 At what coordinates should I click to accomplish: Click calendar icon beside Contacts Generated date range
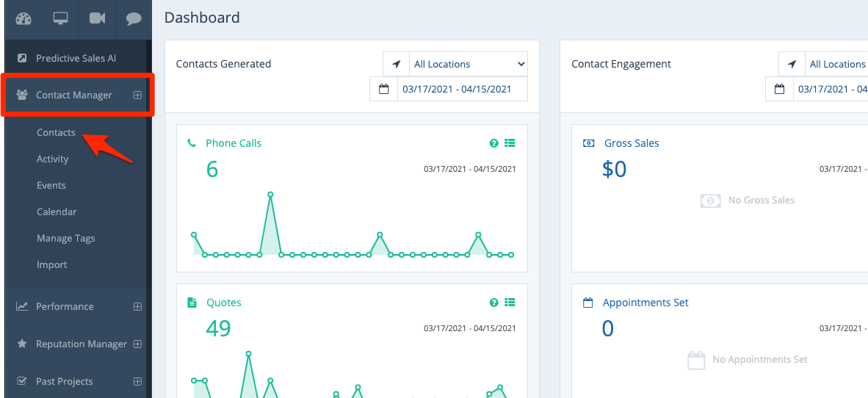[x=383, y=90]
